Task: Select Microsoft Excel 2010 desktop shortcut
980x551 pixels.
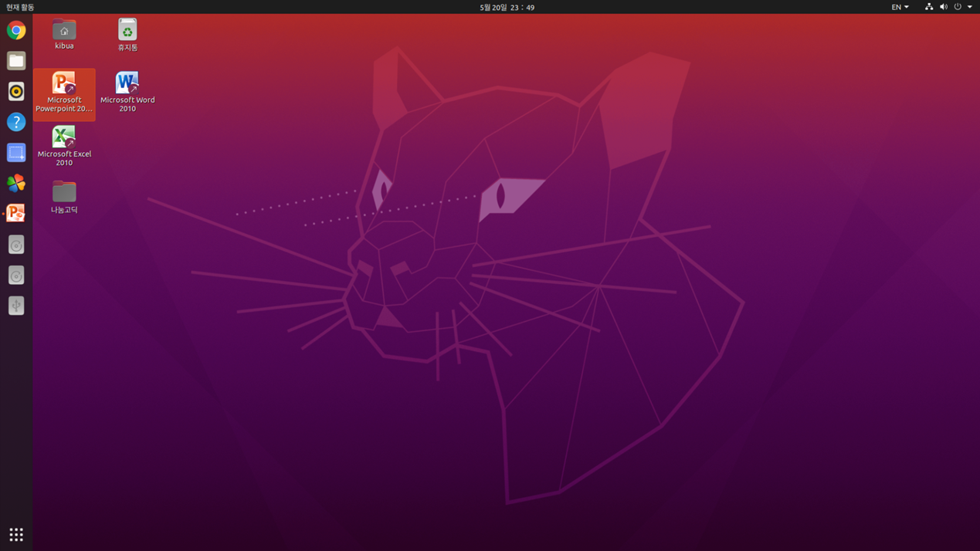Action: click(64, 147)
